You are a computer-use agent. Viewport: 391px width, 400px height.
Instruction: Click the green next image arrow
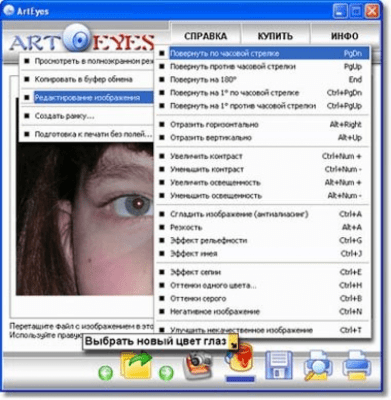click(166, 372)
